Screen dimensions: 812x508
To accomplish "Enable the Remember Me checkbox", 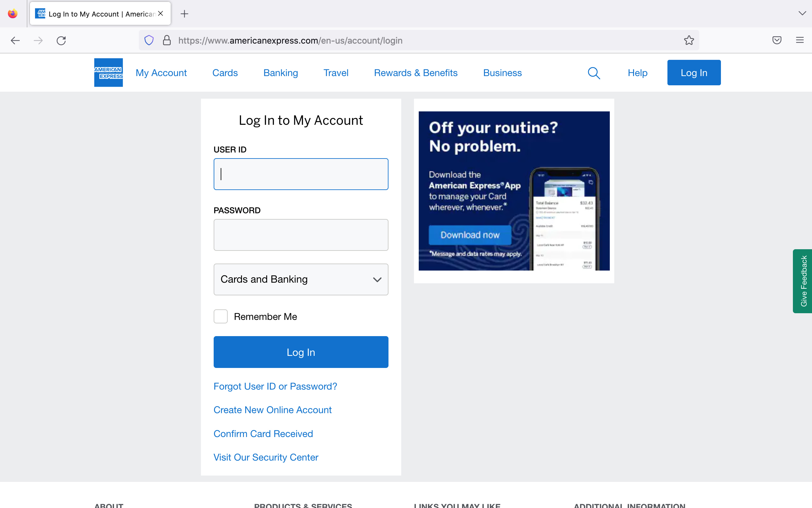I will pos(220,316).
